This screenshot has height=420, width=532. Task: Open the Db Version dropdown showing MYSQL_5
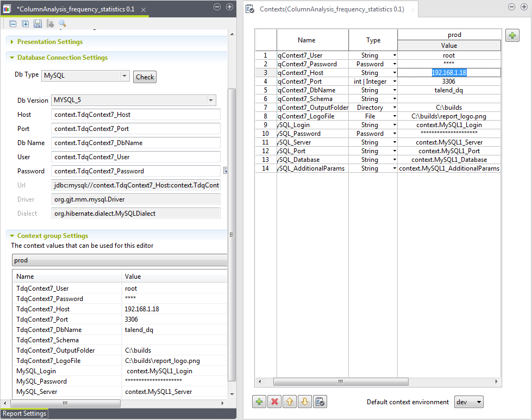pyautogui.click(x=210, y=100)
